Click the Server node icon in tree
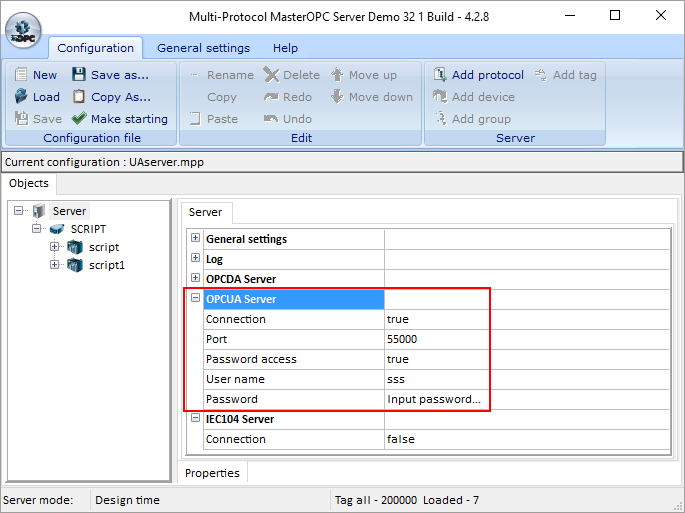 tap(39, 211)
